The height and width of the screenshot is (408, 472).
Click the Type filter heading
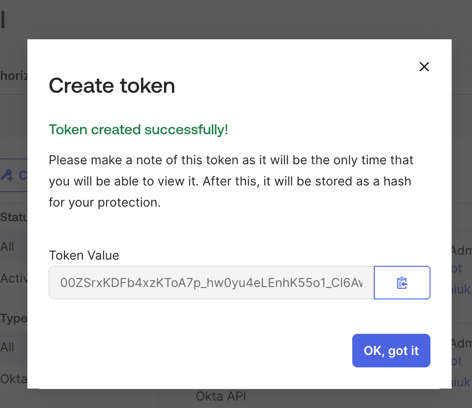click(13, 319)
